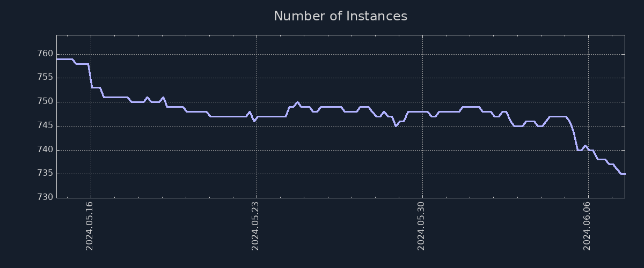This screenshot has width=644, height=268.
Task: Click the "Number of Instances" chart title
Action: tap(340, 17)
